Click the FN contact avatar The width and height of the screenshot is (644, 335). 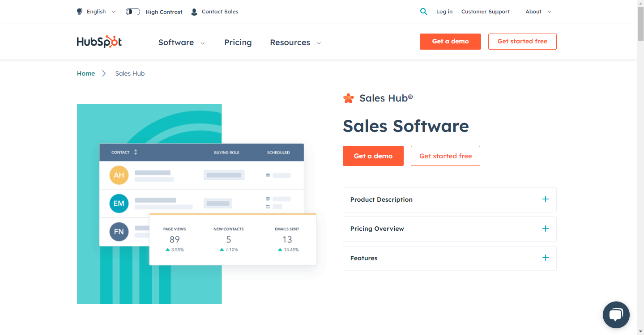[119, 232]
